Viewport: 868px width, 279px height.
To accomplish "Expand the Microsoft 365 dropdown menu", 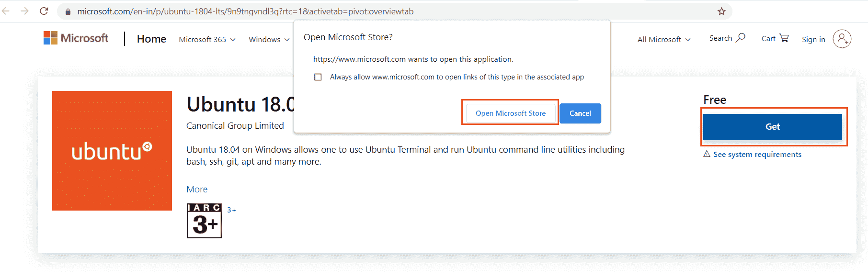I will (207, 39).
